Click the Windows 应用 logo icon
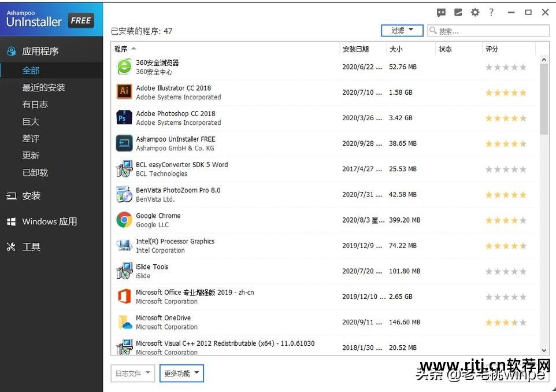The width and height of the screenshot is (556, 392). click(x=12, y=221)
